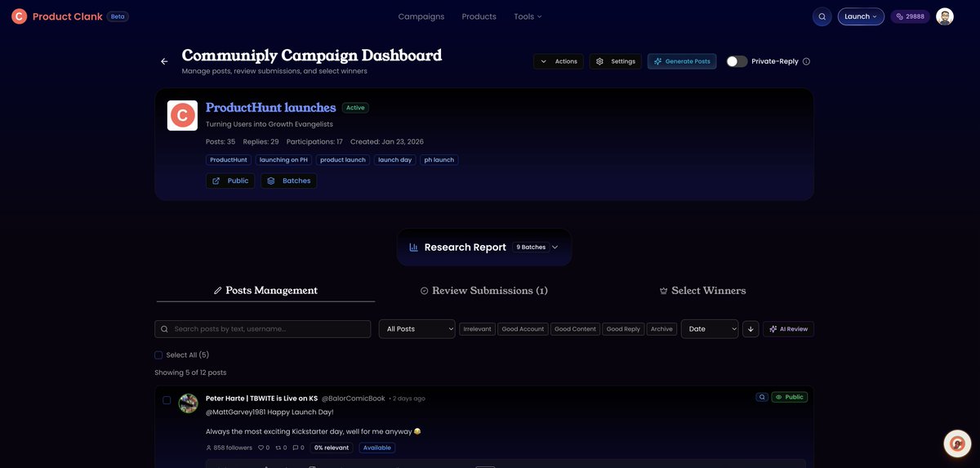980x468 pixels.
Task: Toggle the Good Account filter chip
Action: pyautogui.click(x=523, y=329)
